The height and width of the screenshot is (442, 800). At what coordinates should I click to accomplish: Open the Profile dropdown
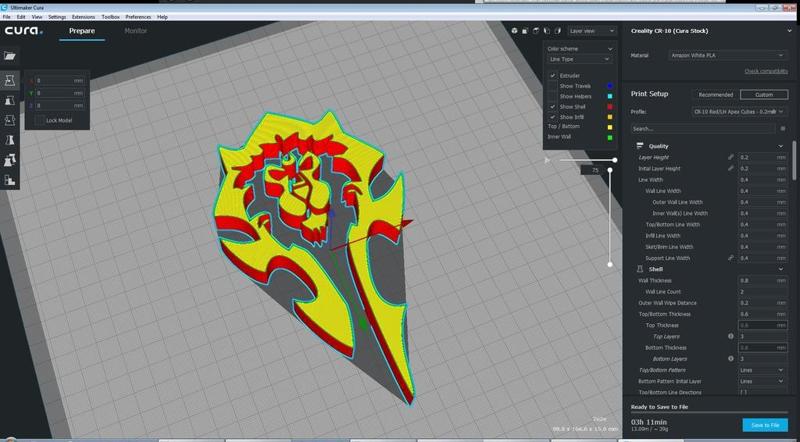738,111
